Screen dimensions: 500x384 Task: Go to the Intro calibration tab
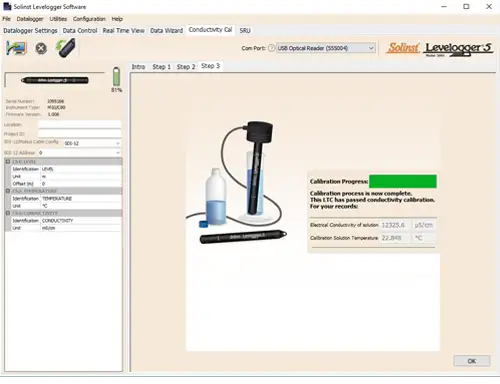138,67
